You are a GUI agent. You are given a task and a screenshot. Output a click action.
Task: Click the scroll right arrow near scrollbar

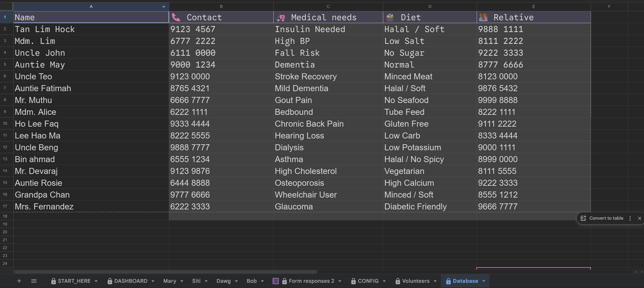641,272
